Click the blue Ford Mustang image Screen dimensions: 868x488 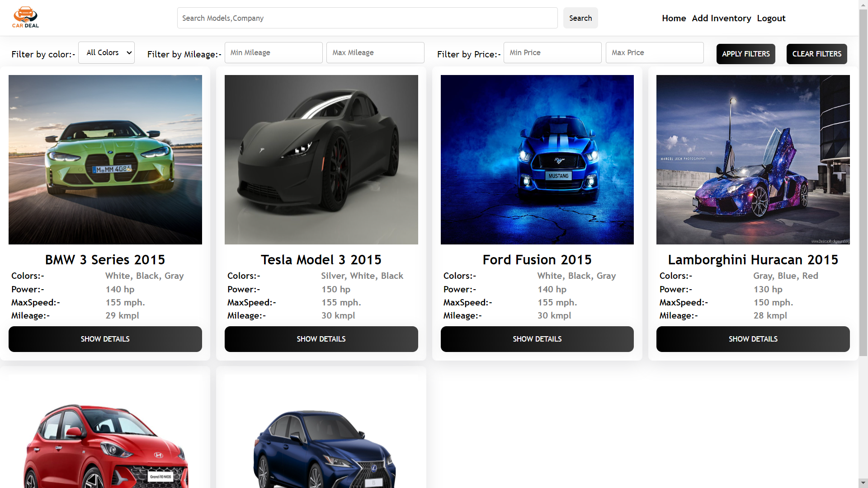click(x=537, y=160)
